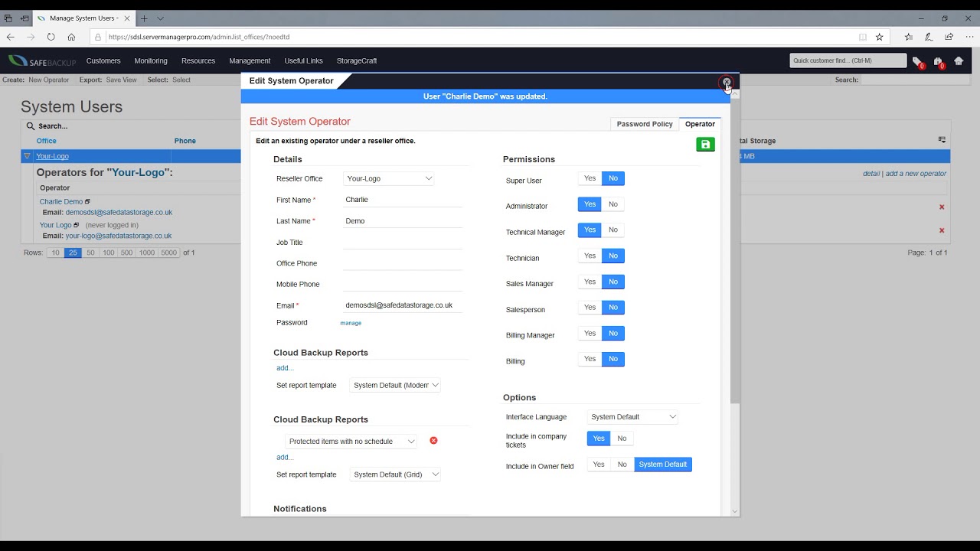Click the tabs you've set aside icon
This screenshot has height=551, width=980.
pyautogui.click(x=8, y=18)
